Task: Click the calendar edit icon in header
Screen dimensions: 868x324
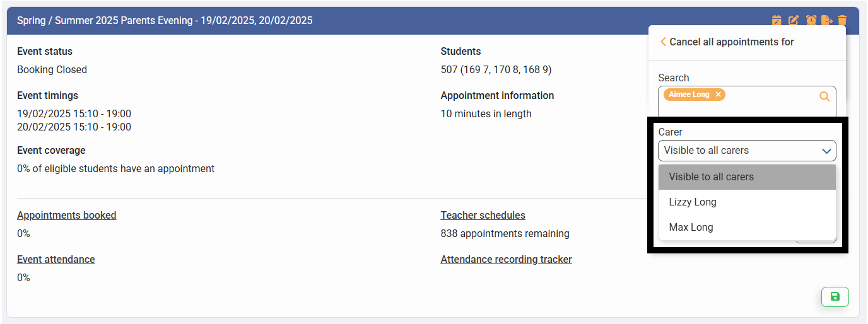Action: point(777,20)
